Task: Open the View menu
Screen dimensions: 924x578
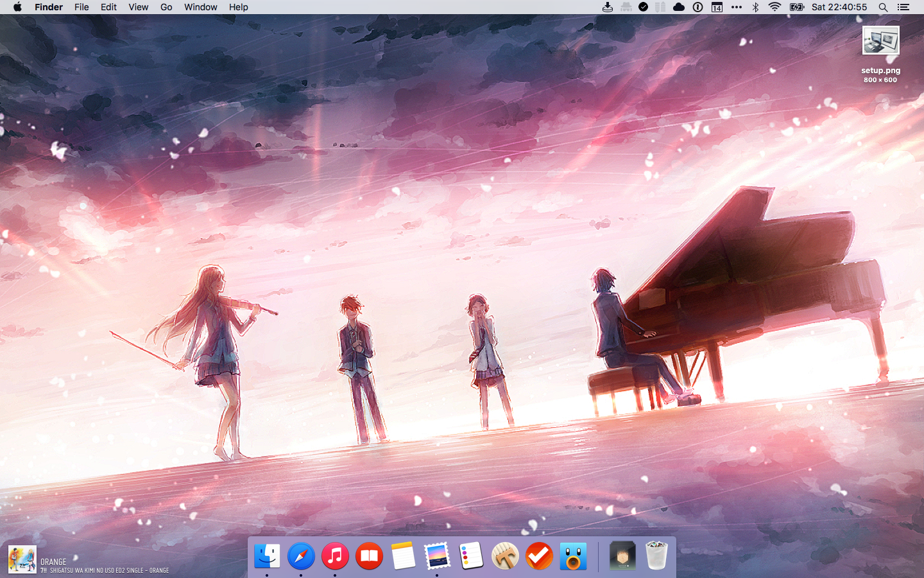Action: pos(139,7)
